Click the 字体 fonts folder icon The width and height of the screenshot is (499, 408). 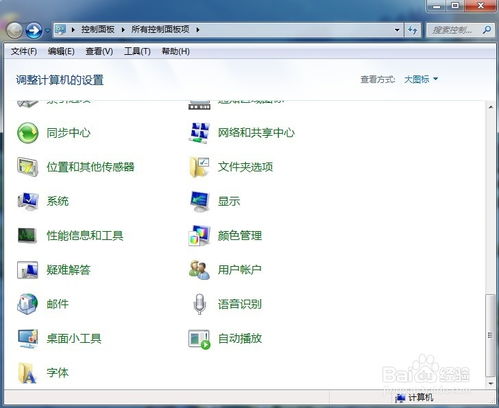(27, 373)
